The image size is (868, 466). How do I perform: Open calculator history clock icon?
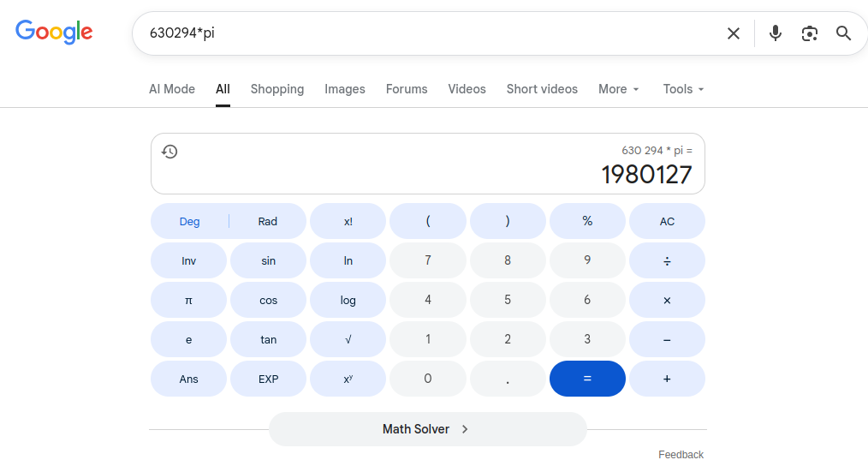click(169, 152)
